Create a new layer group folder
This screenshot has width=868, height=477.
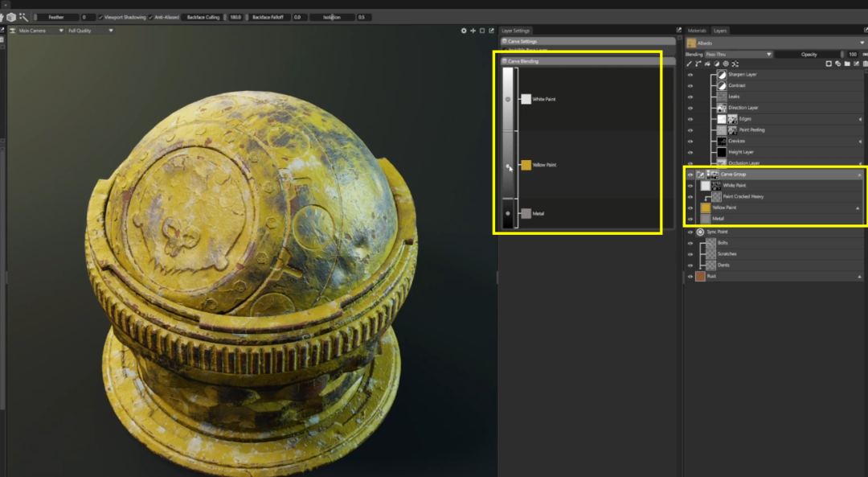pyautogui.click(x=847, y=64)
